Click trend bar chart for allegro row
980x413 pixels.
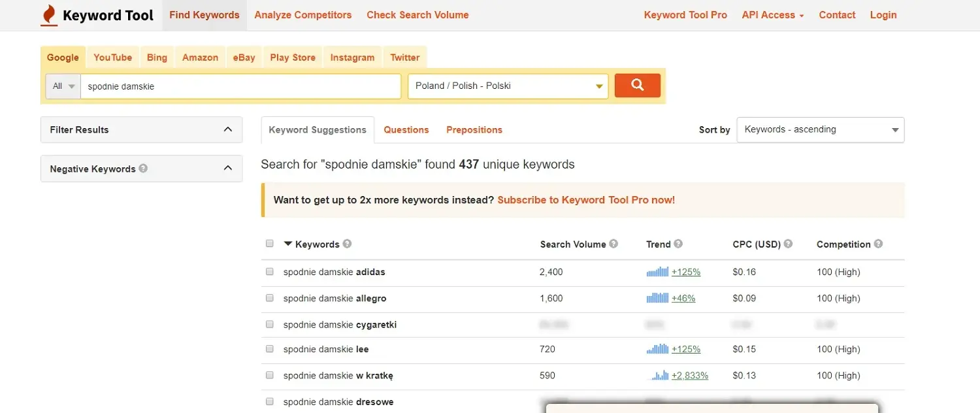click(x=657, y=298)
